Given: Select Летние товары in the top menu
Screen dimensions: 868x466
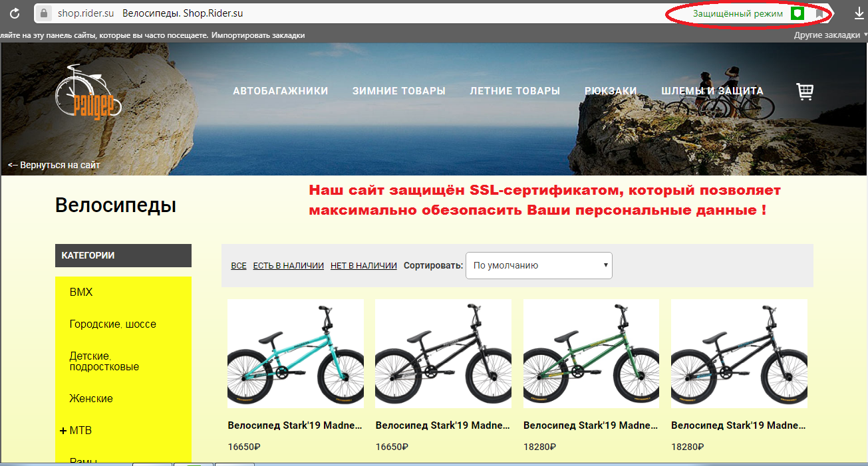Looking at the screenshot, I should [x=514, y=91].
